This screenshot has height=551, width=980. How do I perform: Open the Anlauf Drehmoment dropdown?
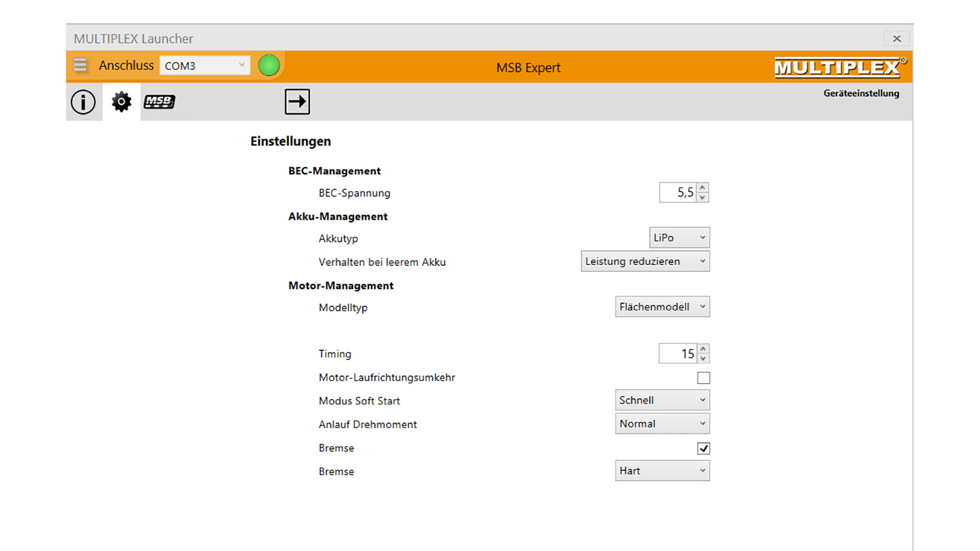coord(662,424)
